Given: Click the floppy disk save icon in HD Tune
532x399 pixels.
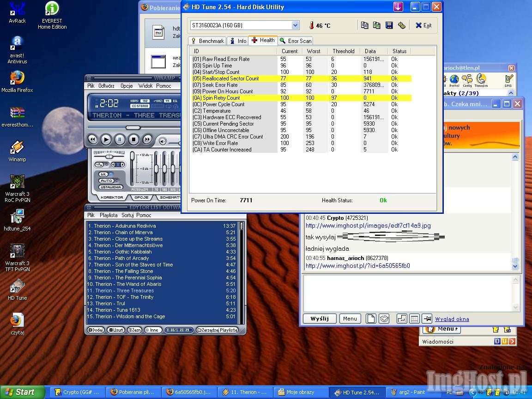Looking at the screenshot, I should [389, 25].
